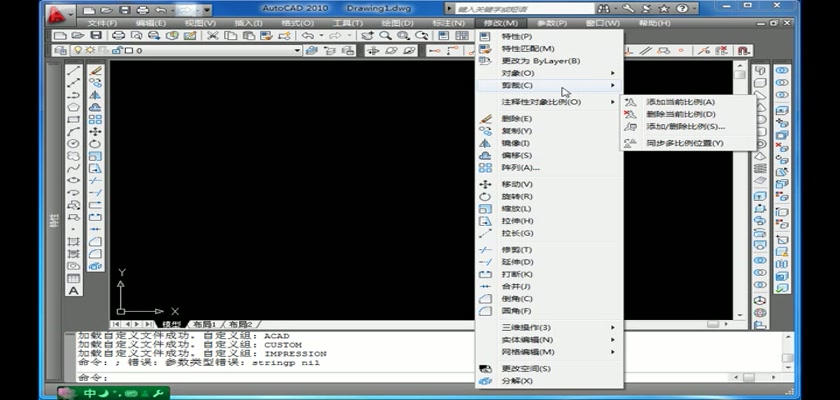Click the Explode tool in Modify toolbar
The image size is (840, 400).
pos(95,266)
